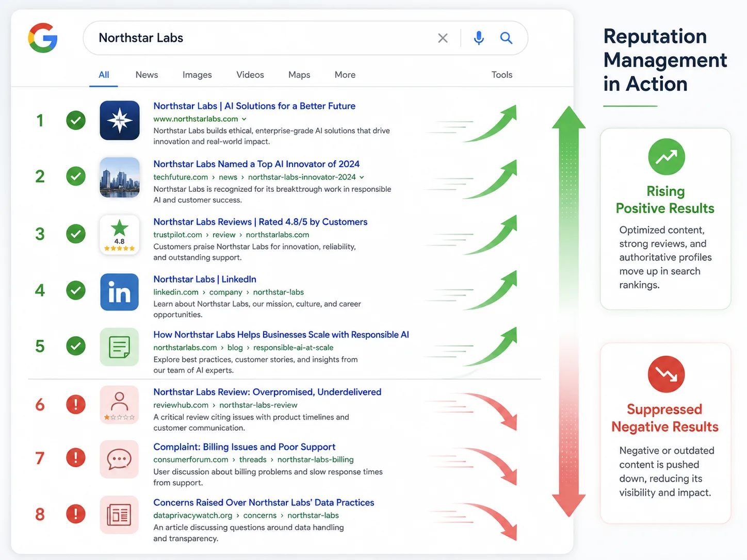This screenshot has height=560, width=747.
Task: Click snippet 'Learn about Northstar Labs, our mission'
Action: click(x=257, y=309)
